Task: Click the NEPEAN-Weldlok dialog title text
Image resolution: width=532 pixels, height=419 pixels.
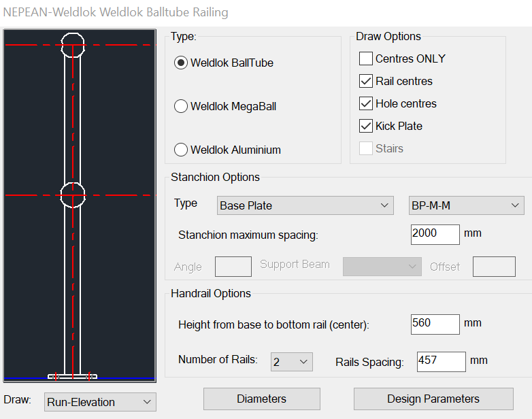Action: (x=116, y=12)
